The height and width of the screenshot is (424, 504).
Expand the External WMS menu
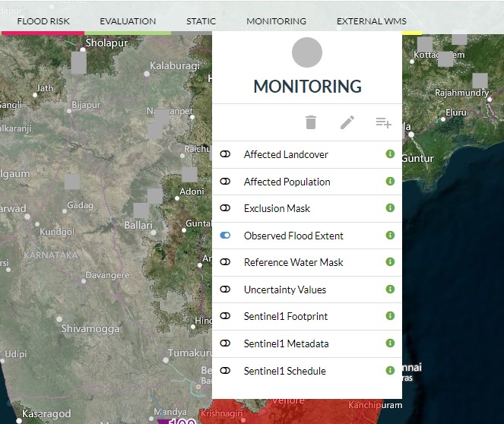click(x=371, y=21)
